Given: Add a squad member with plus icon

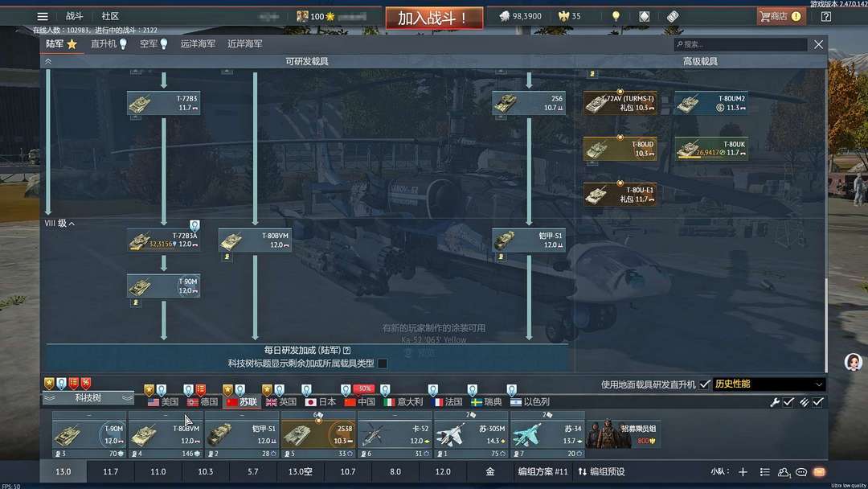Looking at the screenshot, I should tap(743, 472).
